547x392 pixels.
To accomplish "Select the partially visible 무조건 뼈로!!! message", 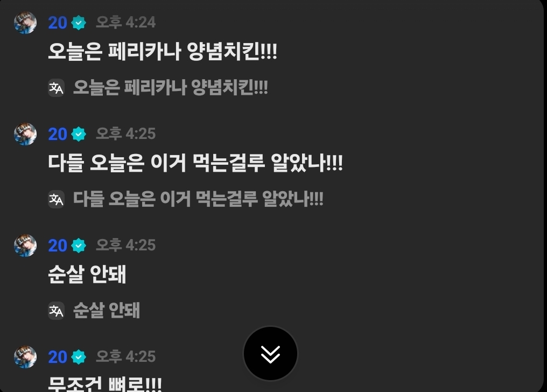I will tap(104, 384).
